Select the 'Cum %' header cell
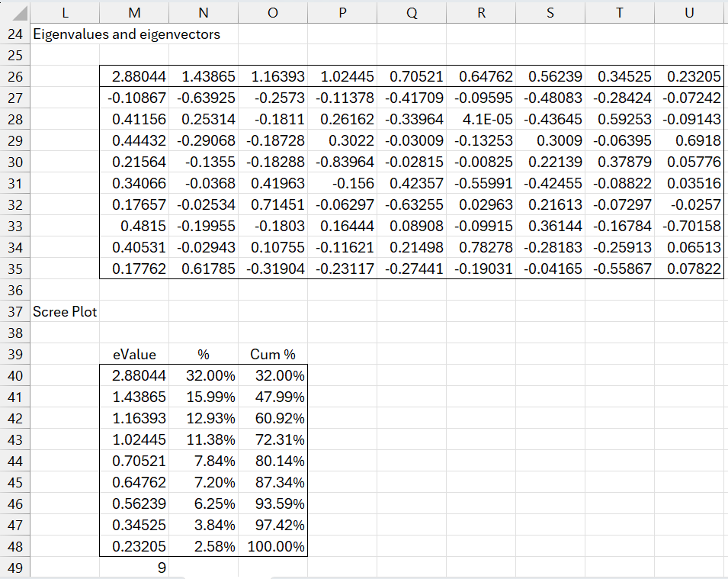Image resolution: width=728 pixels, height=579 pixels. click(273, 355)
